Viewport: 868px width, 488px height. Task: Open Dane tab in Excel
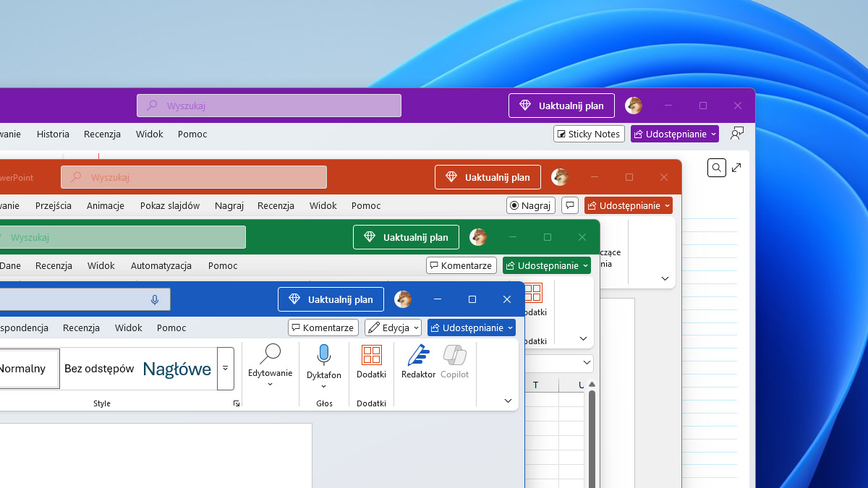(9, 265)
